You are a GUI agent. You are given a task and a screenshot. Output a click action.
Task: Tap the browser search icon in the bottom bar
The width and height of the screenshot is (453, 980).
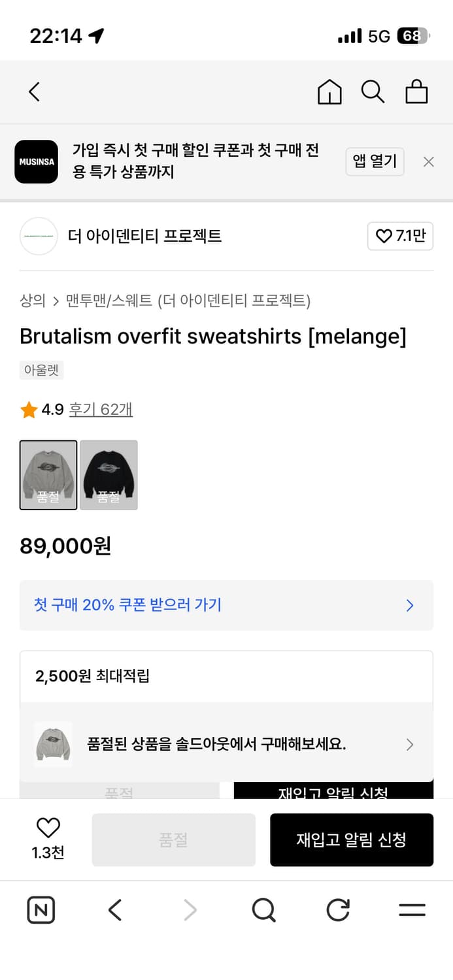pyautogui.click(x=263, y=909)
